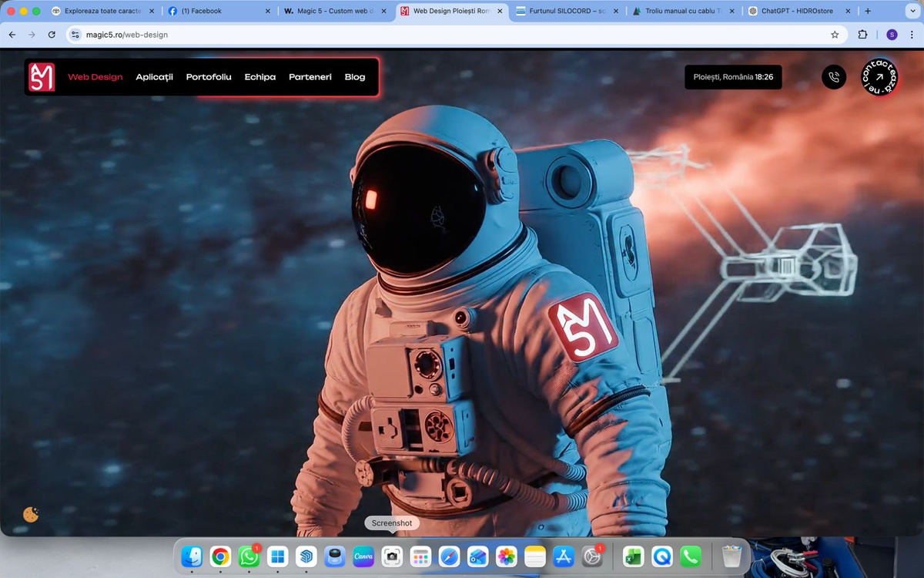924x578 pixels.
Task: Open a new browser tab
Action: [x=868, y=12]
